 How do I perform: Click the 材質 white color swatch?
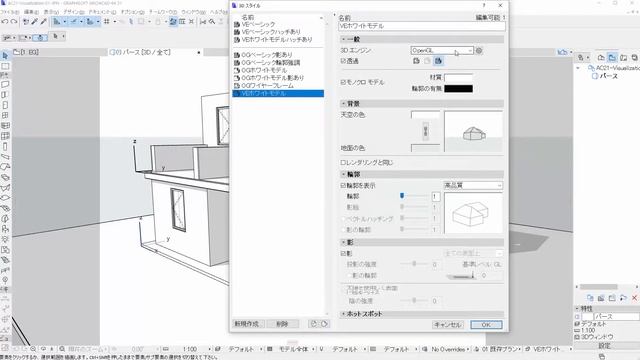click(x=458, y=78)
